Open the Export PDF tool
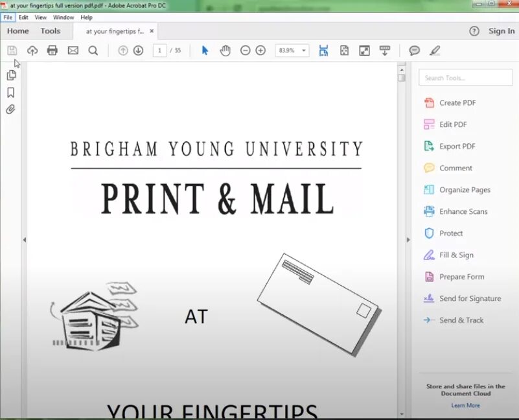Screen dimensions: 519x420 coord(450,146)
